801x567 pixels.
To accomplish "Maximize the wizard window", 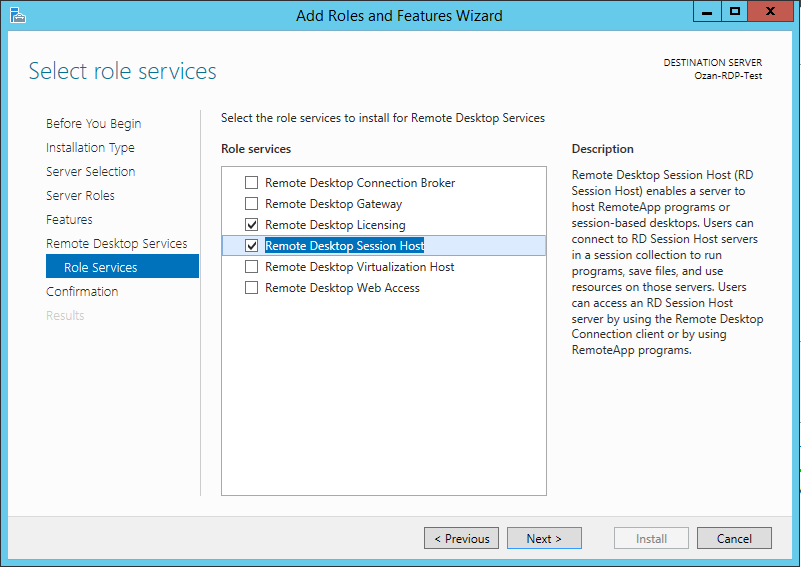I will pos(735,12).
